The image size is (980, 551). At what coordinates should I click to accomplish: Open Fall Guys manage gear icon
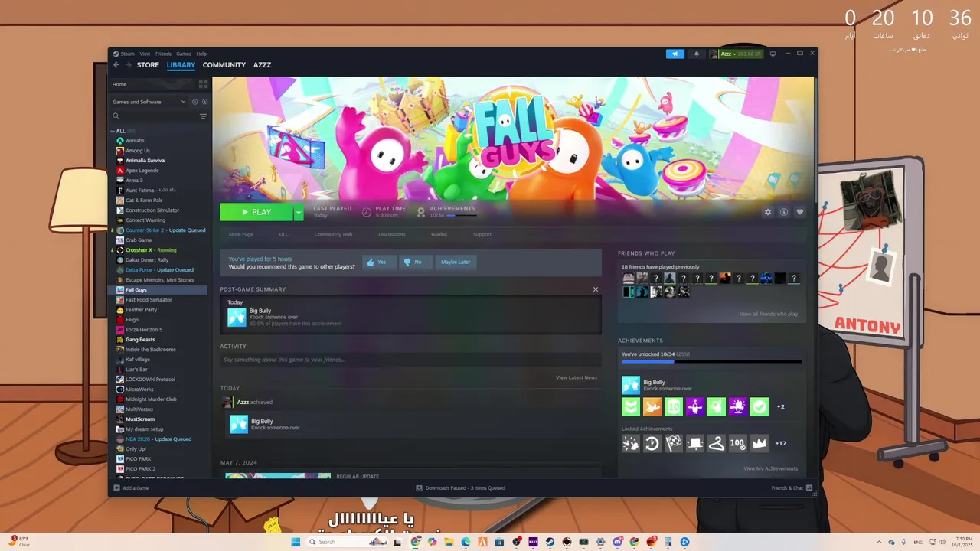768,212
